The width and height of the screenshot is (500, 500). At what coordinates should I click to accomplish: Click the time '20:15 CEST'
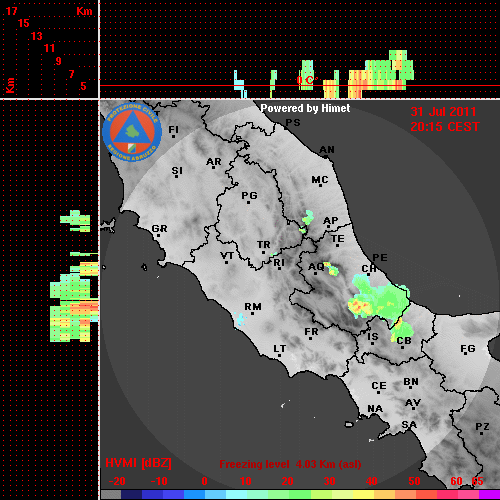[445, 127]
